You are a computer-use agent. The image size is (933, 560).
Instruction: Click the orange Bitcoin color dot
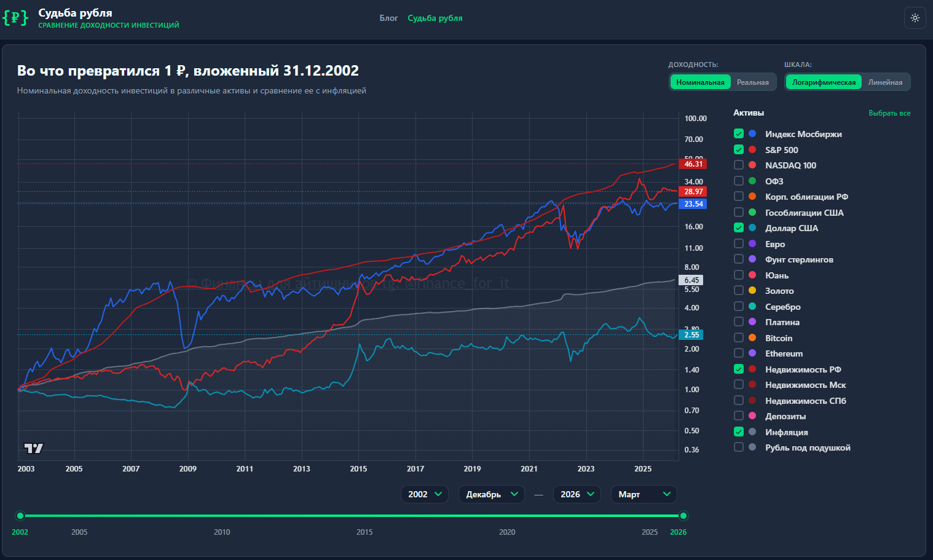click(x=752, y=337)
